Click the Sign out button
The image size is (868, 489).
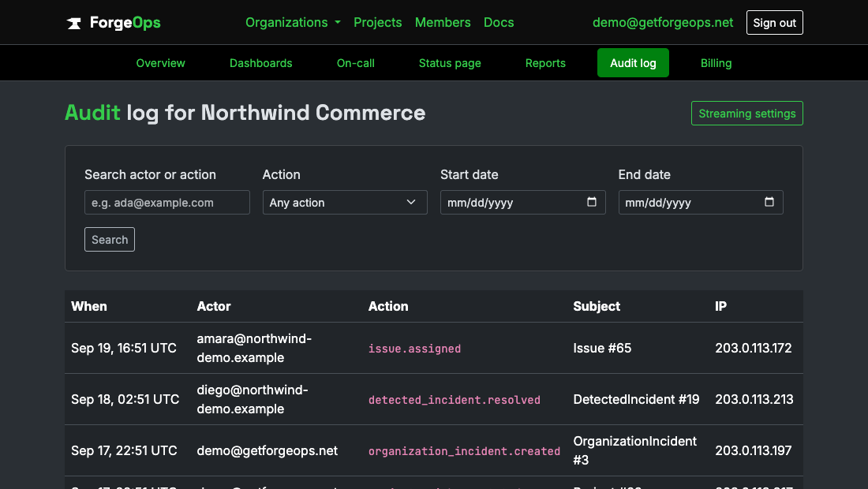pyautogui.click(x=774, y=23)
